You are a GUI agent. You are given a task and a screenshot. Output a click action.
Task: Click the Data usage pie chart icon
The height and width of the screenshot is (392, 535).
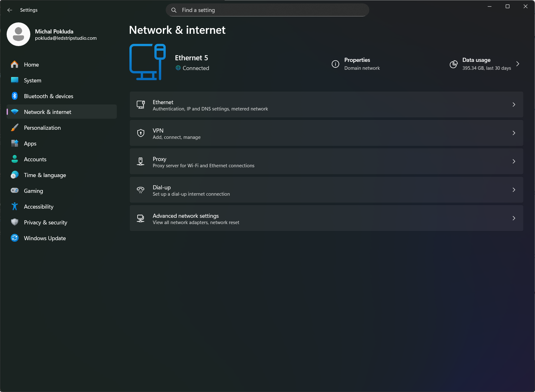(x=454, y=64)
